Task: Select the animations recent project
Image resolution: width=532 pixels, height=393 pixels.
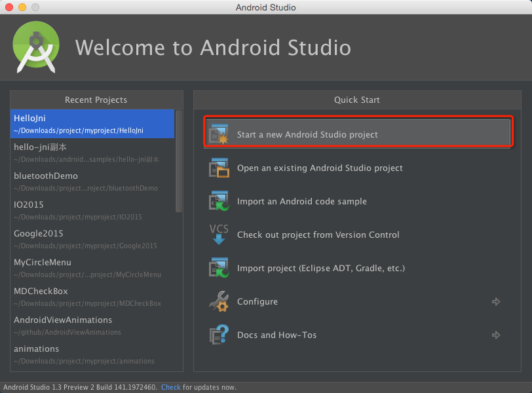Action: tap(92, 354)
